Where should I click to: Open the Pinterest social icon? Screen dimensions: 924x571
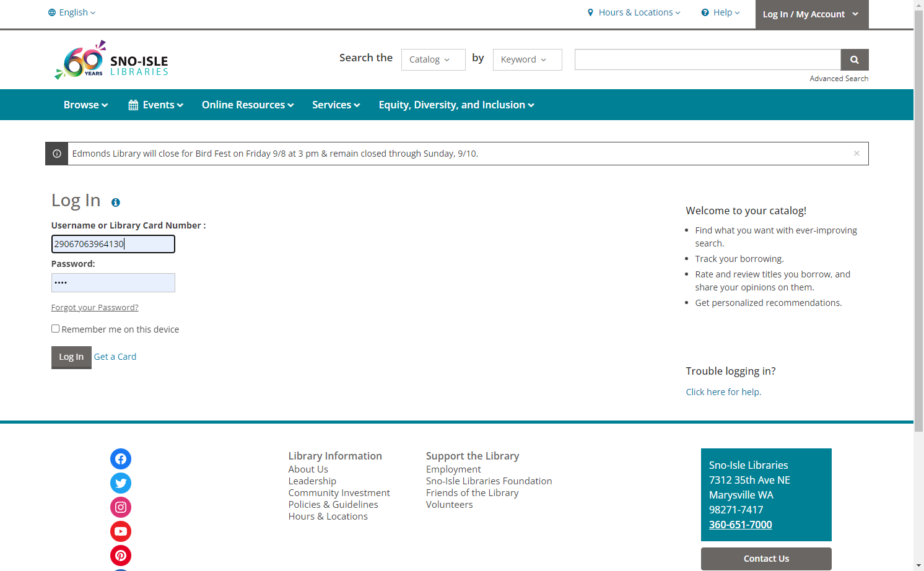tap(121, 556)
